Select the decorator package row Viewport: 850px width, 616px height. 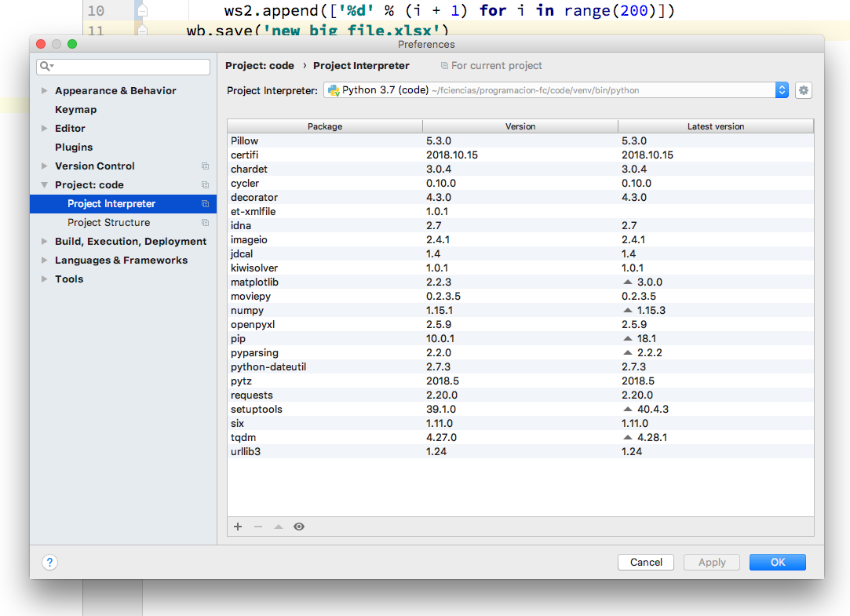coord(520,197)
